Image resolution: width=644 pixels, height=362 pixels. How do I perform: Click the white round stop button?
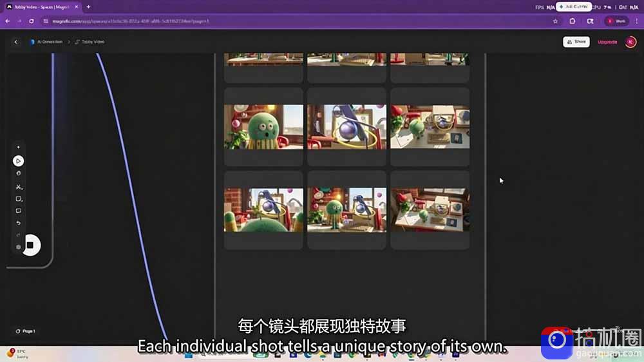pos(31,245)
